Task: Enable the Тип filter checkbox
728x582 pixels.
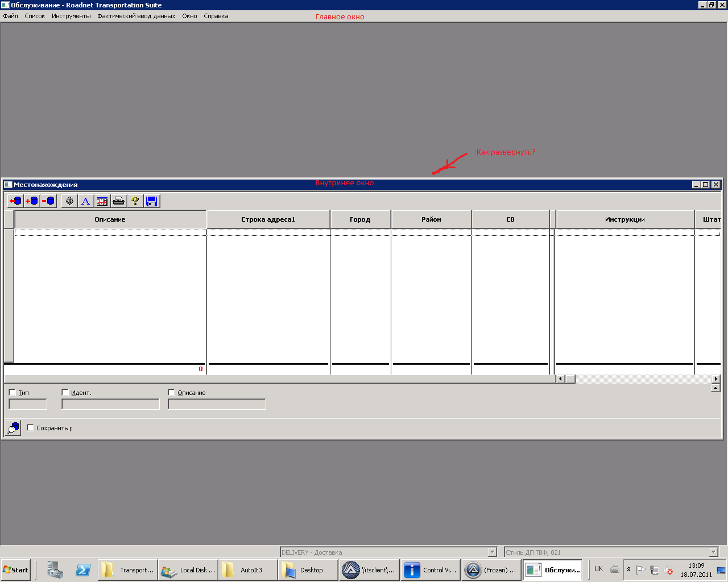Action: pyautogui.click(x=13, y=393)
